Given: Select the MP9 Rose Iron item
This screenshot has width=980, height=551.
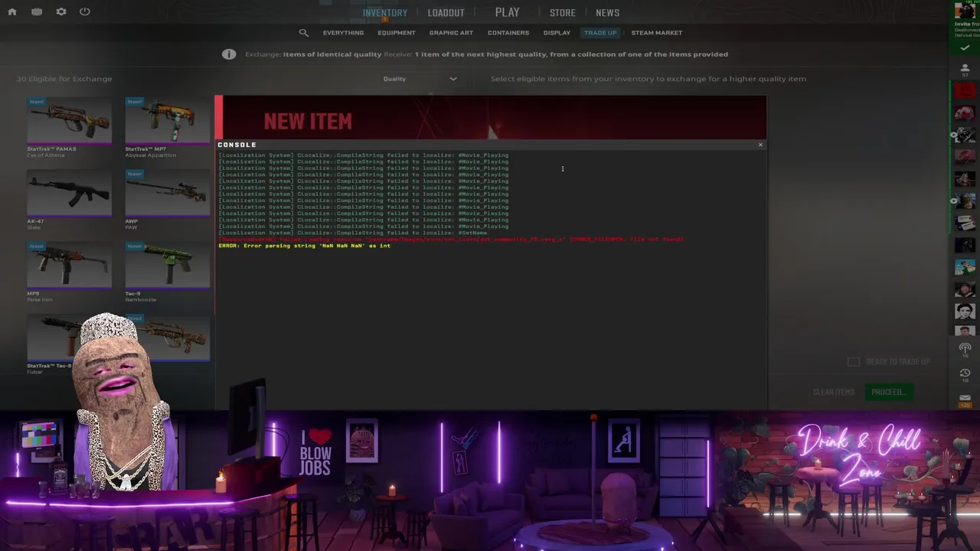Looking at the screenshot, I should pos(69,272).
